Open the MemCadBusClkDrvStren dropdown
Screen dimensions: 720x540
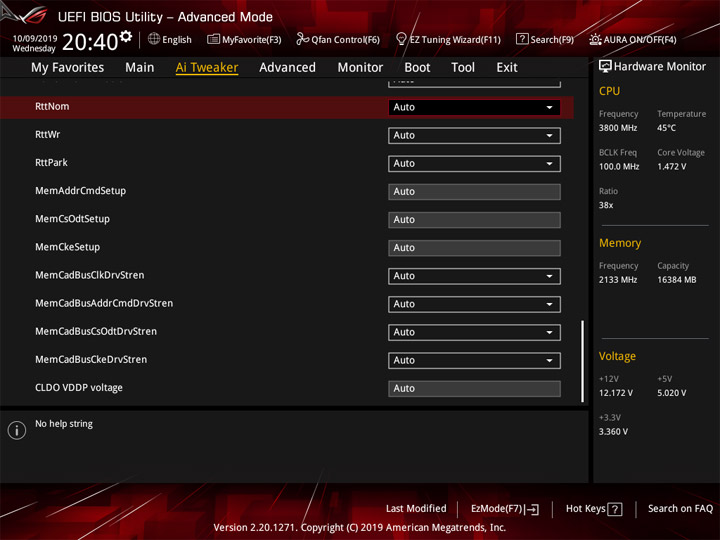pyautogui.click(x=474, y=276)
